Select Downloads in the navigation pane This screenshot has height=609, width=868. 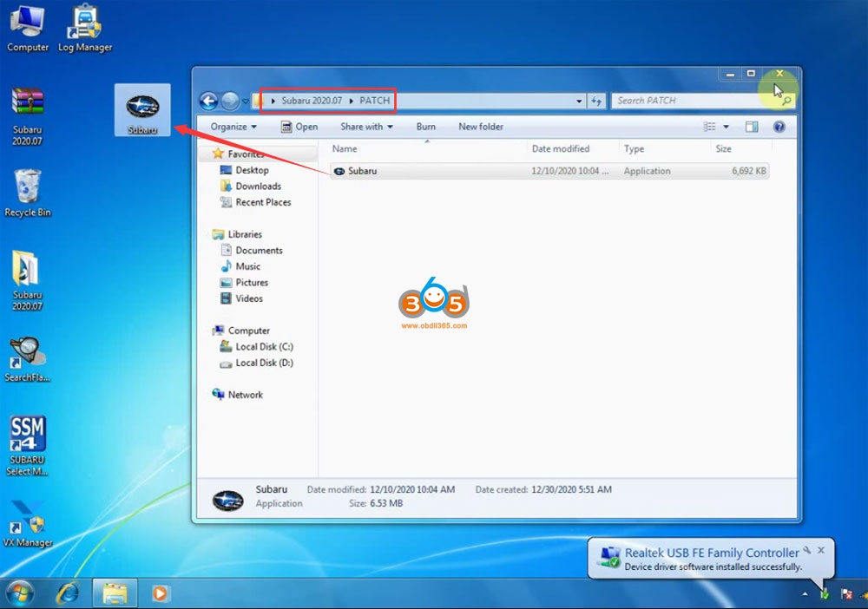click(x=258, y=186)
